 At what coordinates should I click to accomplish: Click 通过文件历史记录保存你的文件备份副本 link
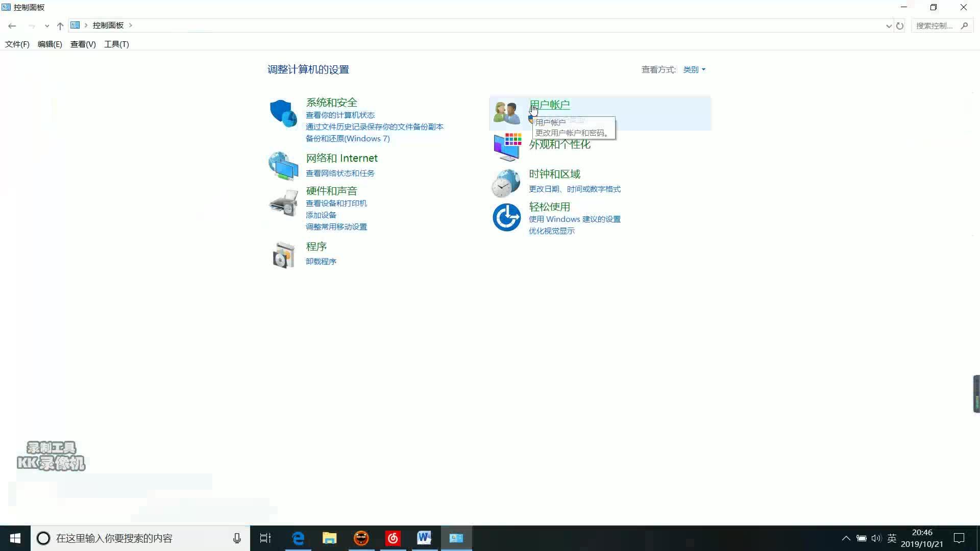click(x=375, y=127)
